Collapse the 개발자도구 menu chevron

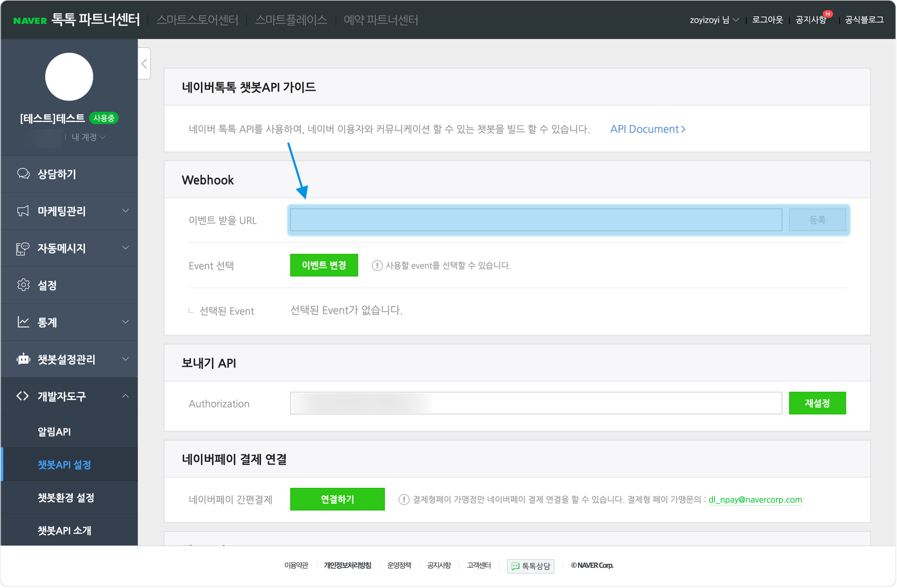coord(126,396)
